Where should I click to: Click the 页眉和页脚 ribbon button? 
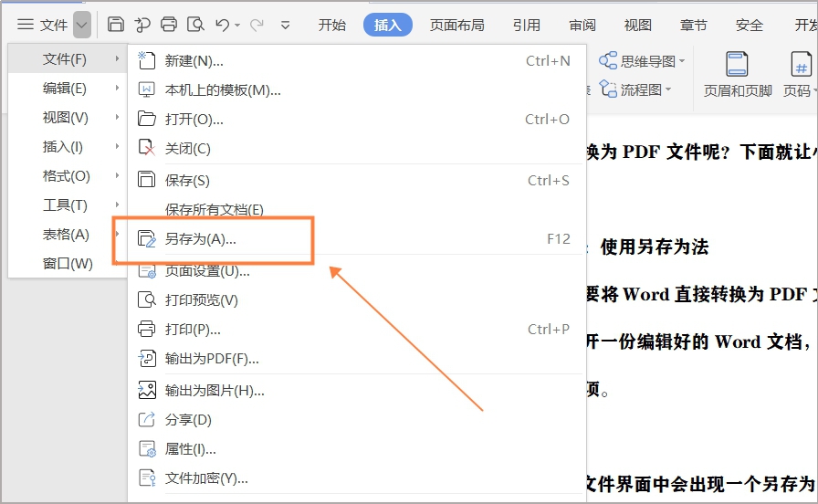click(x=737, y=75)
